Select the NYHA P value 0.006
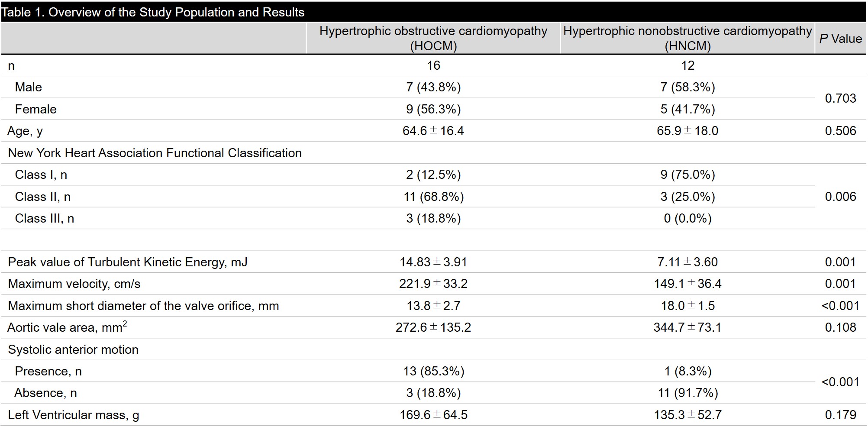Image resolution: width=868 pixels, height=430 pixels. click(840, 197)
